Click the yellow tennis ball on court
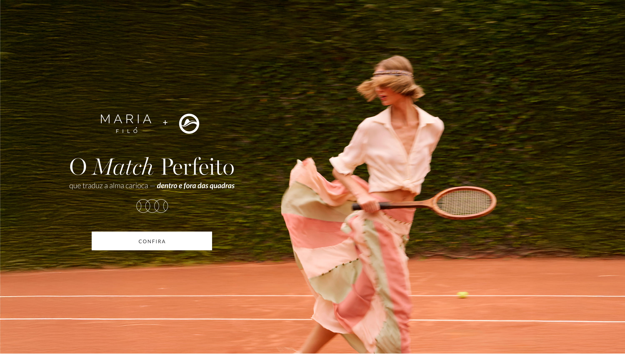The image size is (625, 364). tap(462, 295)
